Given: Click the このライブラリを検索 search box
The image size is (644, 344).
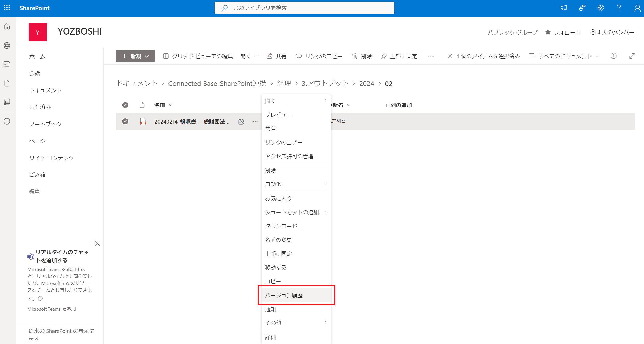Looking at the screenshot, I should tap(304, 8).
